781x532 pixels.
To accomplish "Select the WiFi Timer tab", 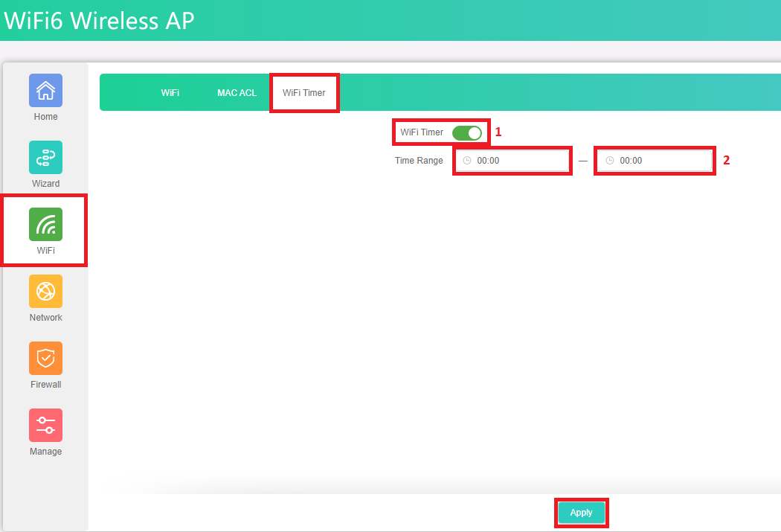I will [x=303, y=93].
